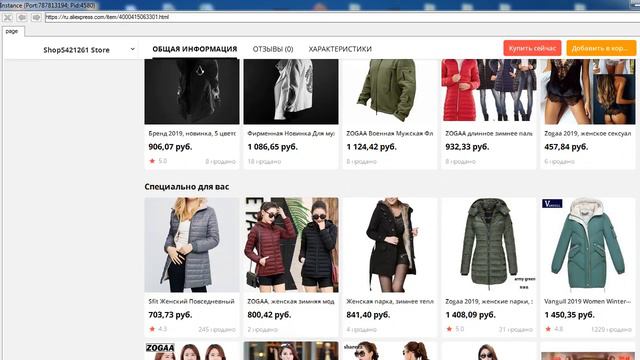Open the white-and-black jacket product thumbnail
This screenshot has width=640, height=360.
[x=291, y=91]
